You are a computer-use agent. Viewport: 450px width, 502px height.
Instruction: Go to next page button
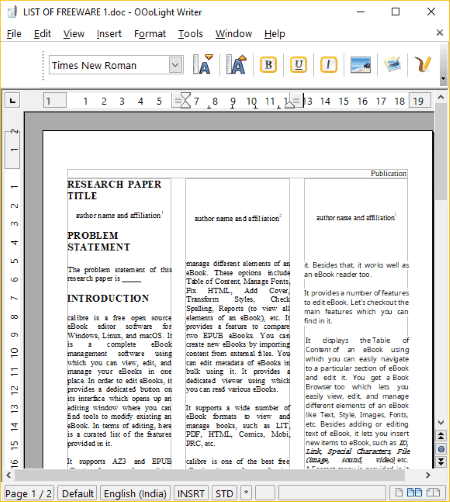[441, 461]
